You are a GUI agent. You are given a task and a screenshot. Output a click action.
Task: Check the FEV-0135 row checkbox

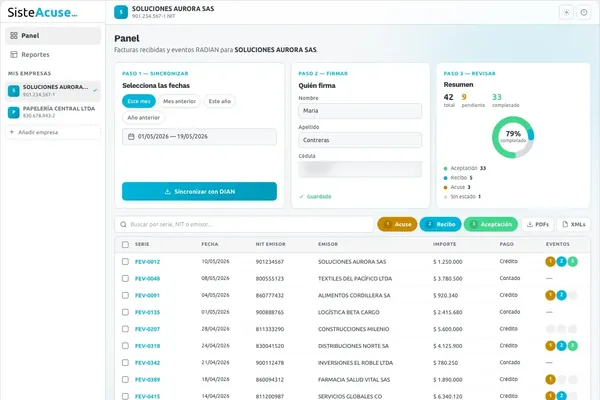[125, 312]
